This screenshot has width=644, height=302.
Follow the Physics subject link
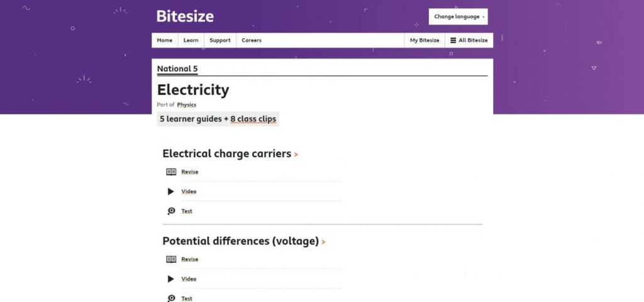pos(186,104)
